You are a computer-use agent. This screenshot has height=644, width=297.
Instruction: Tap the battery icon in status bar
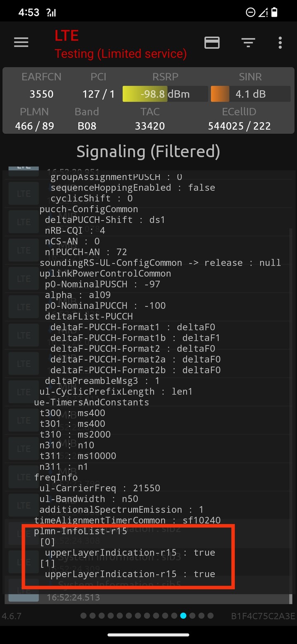pos(274,12)
